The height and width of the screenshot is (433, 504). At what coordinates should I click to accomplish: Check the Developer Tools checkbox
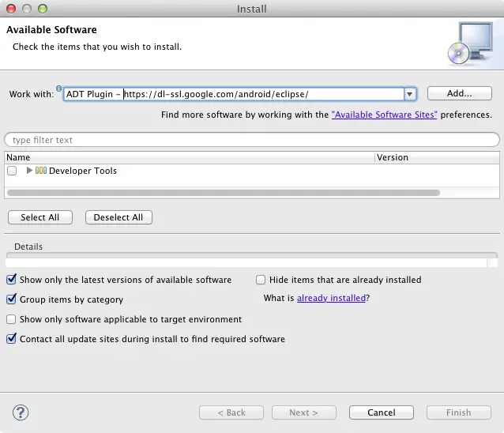point(12,171)
